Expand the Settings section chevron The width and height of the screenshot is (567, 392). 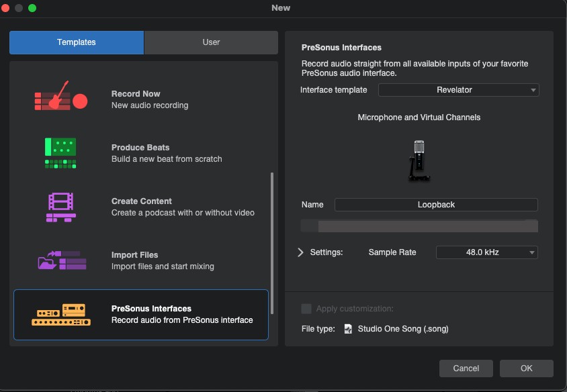pyautogui.click(x=300, y=252)
